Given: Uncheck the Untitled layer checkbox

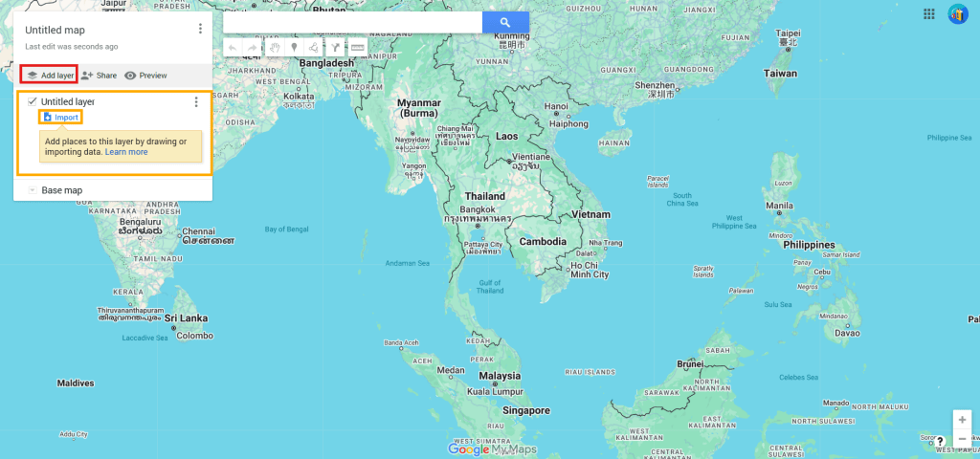Looking at the screenshot, I should point(33,101).
